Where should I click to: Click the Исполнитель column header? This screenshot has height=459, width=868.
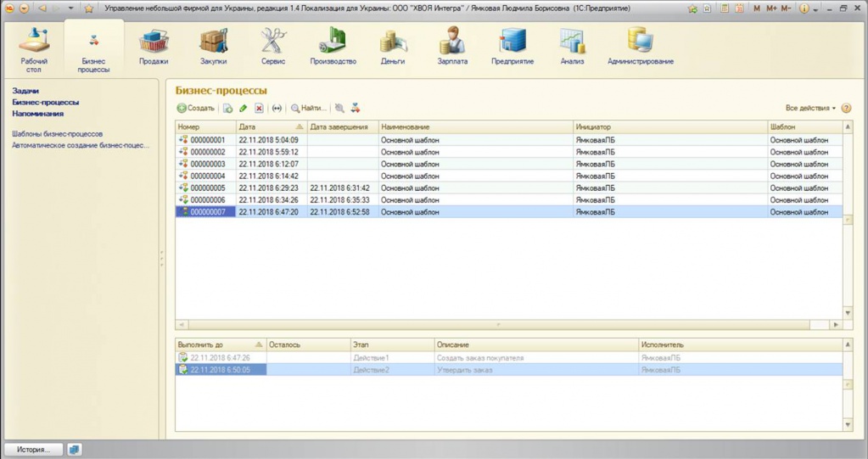click(741, 344)
